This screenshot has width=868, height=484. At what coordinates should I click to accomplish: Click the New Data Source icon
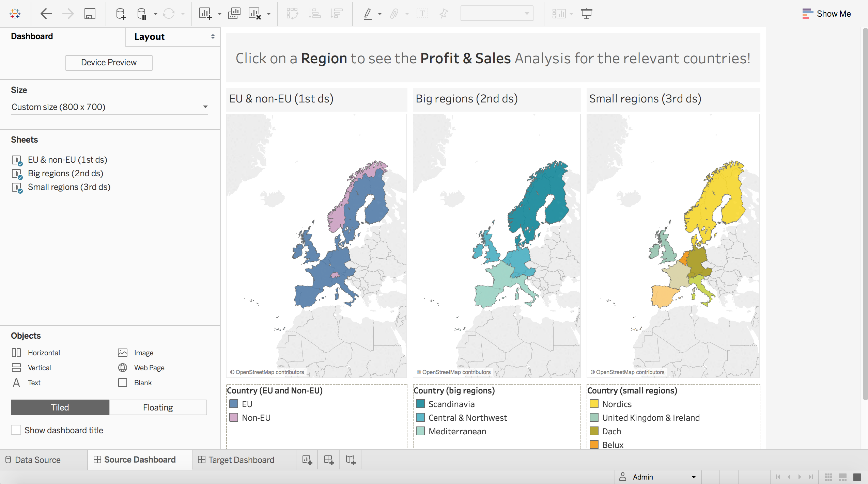pos(121,14)
